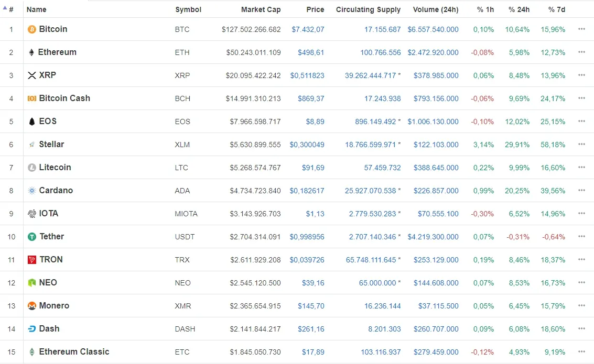Open the Bitcoin Cash name link
594x364 pixels.
point(65,98)
